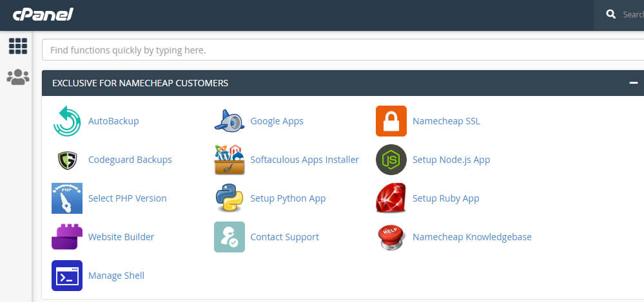Open the Node.js hexagon icon
644x302 pixels.
(x=391, y=160)
